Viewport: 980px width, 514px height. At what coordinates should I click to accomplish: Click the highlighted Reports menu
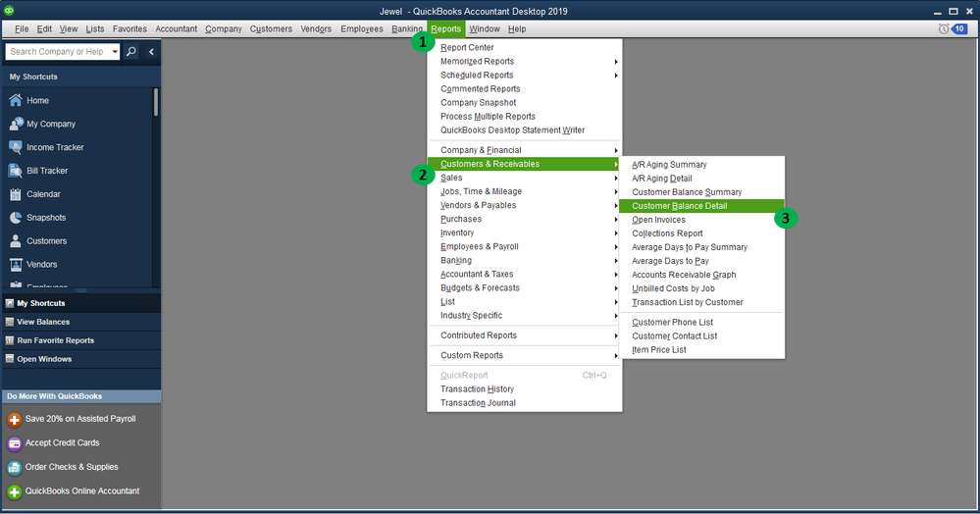click(446, 28)
